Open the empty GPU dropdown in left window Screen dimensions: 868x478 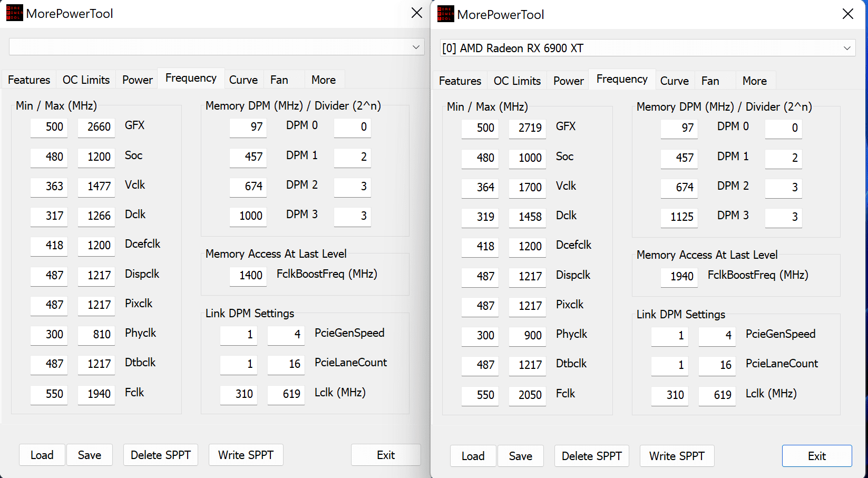click(x=217, y=47)
